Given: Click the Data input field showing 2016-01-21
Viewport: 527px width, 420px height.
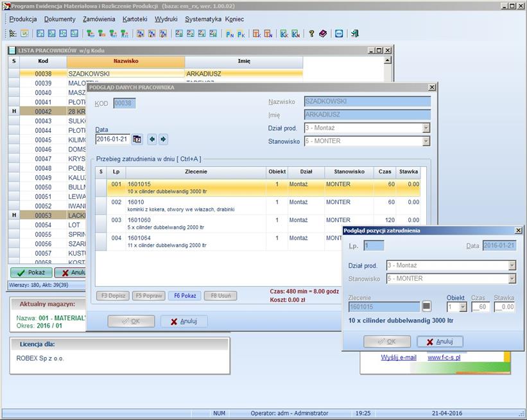Looking at the screenshot, I should [113, 139].
